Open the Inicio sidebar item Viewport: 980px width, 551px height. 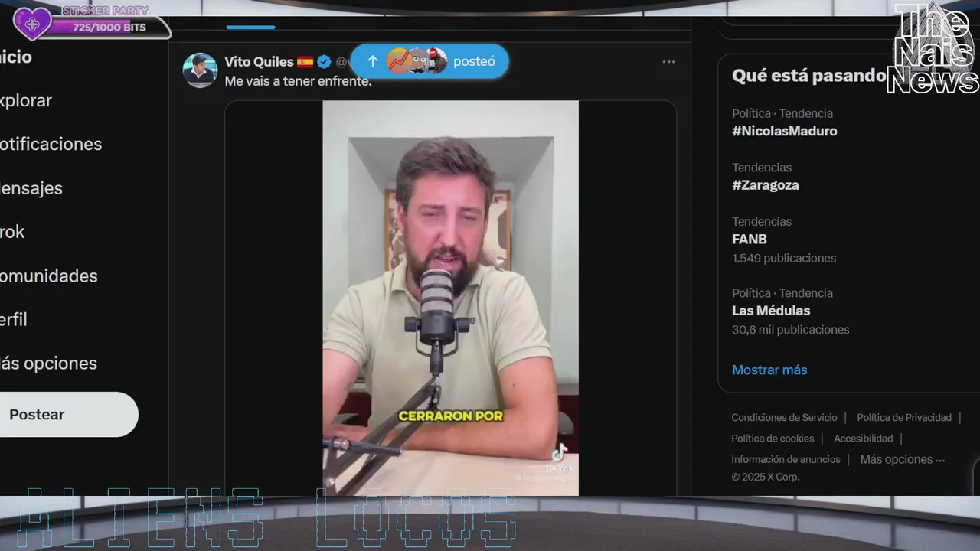point(15,57)
